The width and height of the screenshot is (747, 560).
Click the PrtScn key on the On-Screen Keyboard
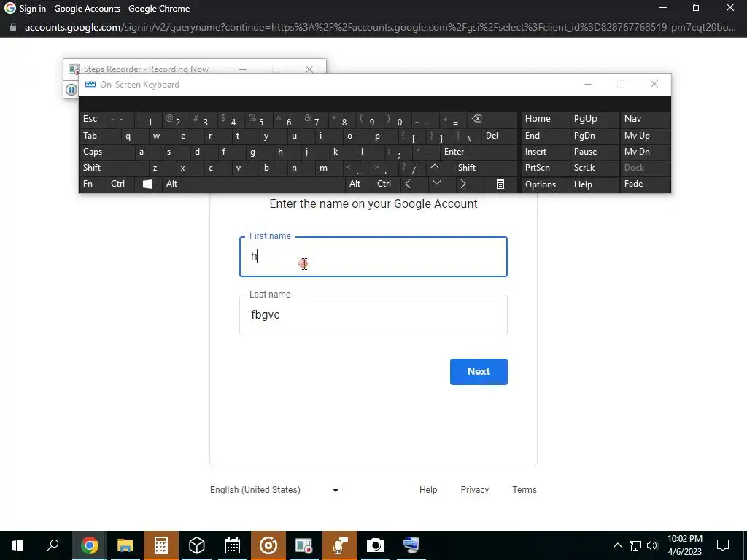point(545,168)
